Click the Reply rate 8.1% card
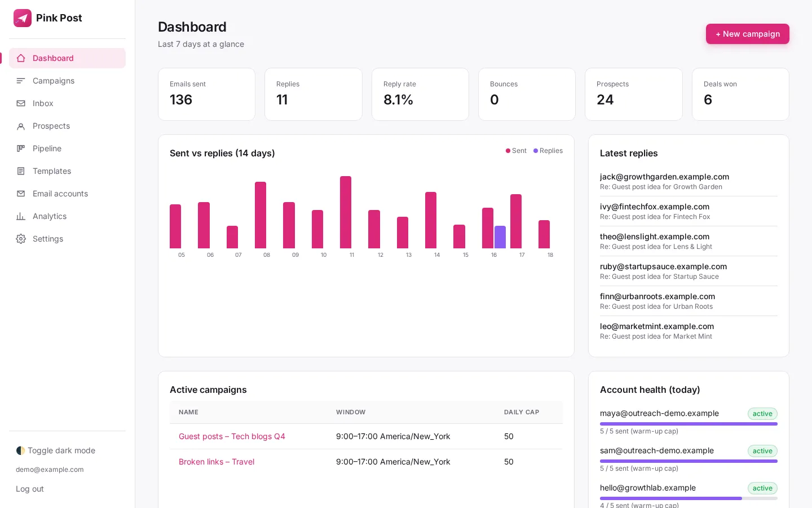Image resolution: width=812 pixels, height=508 pixels. [x=420, y=94]
